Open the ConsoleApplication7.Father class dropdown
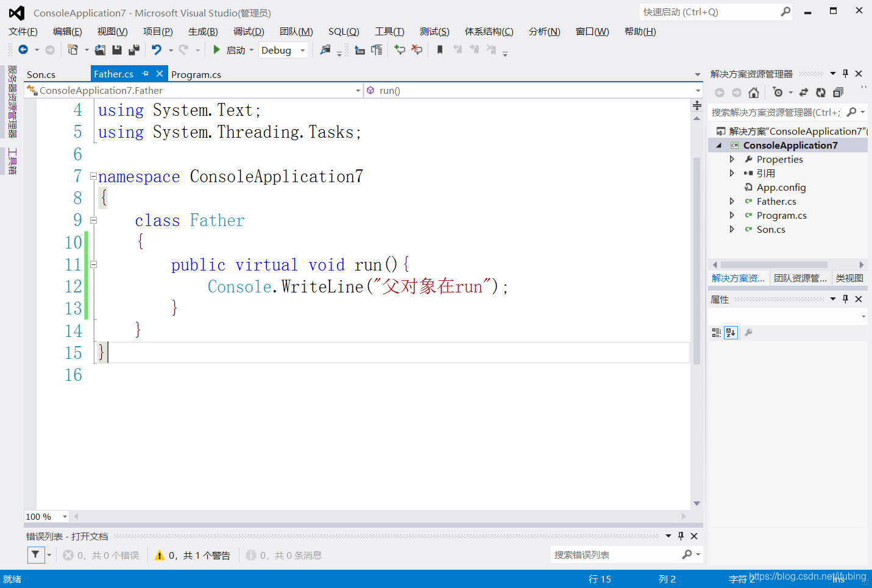The image size is (872, 588). pyautogui.click(x=358, y=91)
